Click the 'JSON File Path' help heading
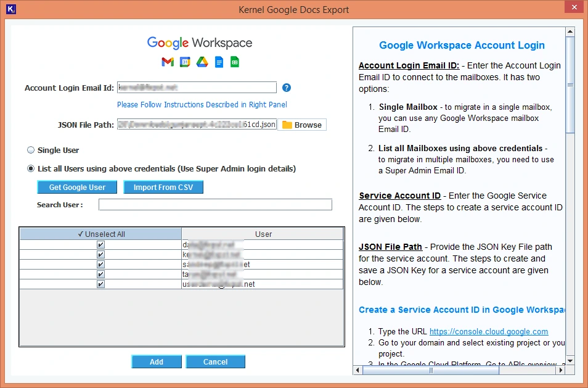 click(x=390, y=247)
